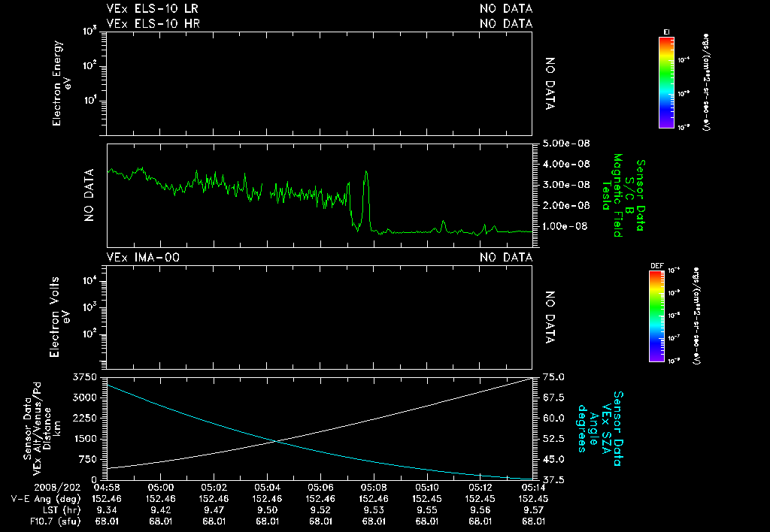Click the 52.5 SZA axis tick value
This screenshot has width=770, height=532.
coord(553,439)
